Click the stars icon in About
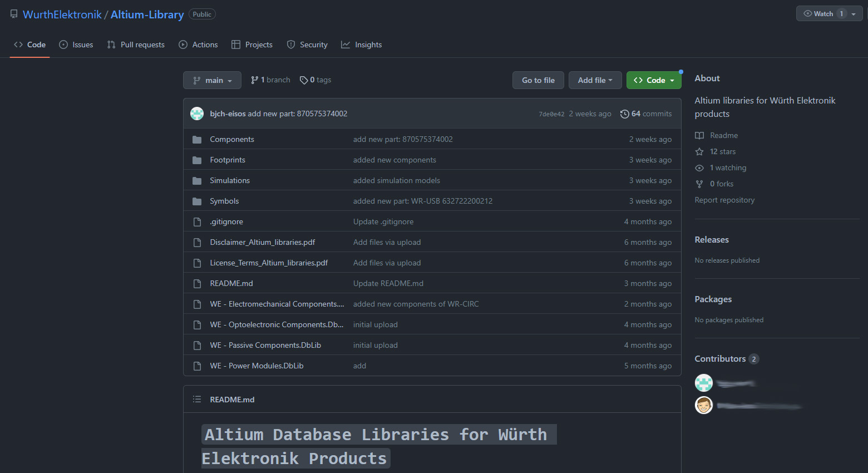Screen dimensions: 868x473 point(699,152)
